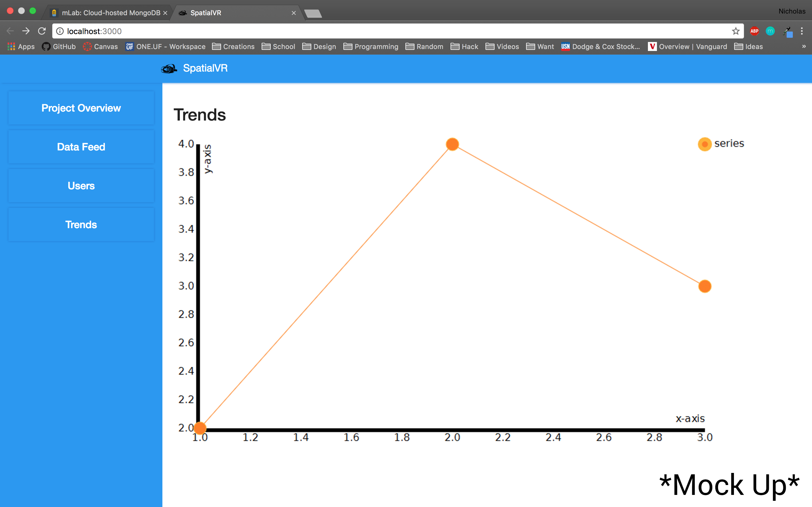Go to the Data Feed section
The width and height of the screenshot is (812, 507).
(81, 147)
